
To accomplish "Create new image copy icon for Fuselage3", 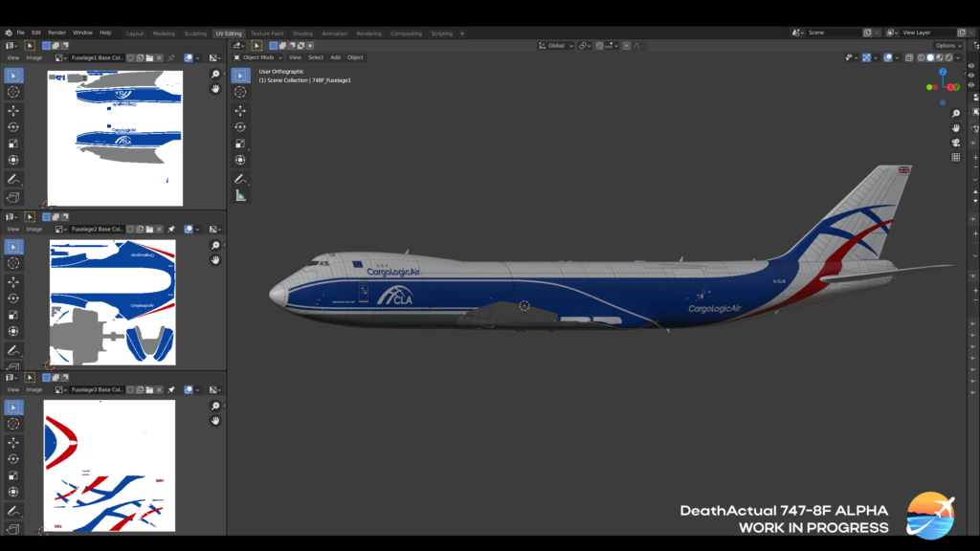I will (140, 390).
